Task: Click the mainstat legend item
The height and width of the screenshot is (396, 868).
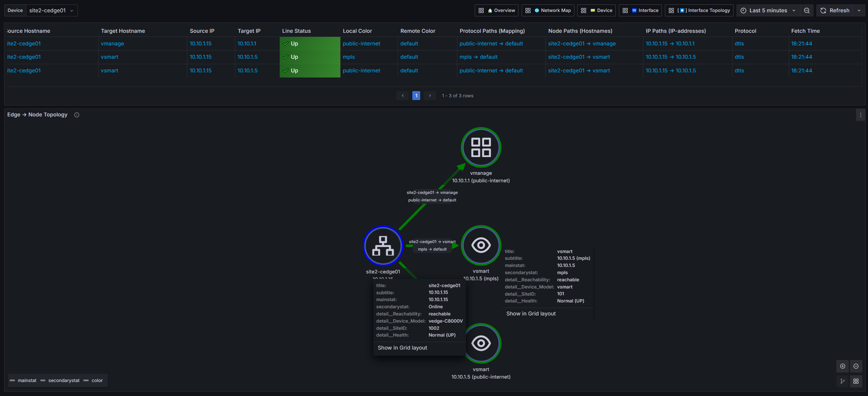Action: click(x=23, y=381)
